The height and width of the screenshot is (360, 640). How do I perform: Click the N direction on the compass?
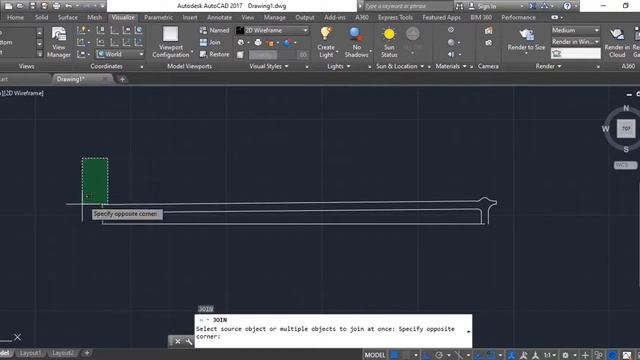coord(626,108)
